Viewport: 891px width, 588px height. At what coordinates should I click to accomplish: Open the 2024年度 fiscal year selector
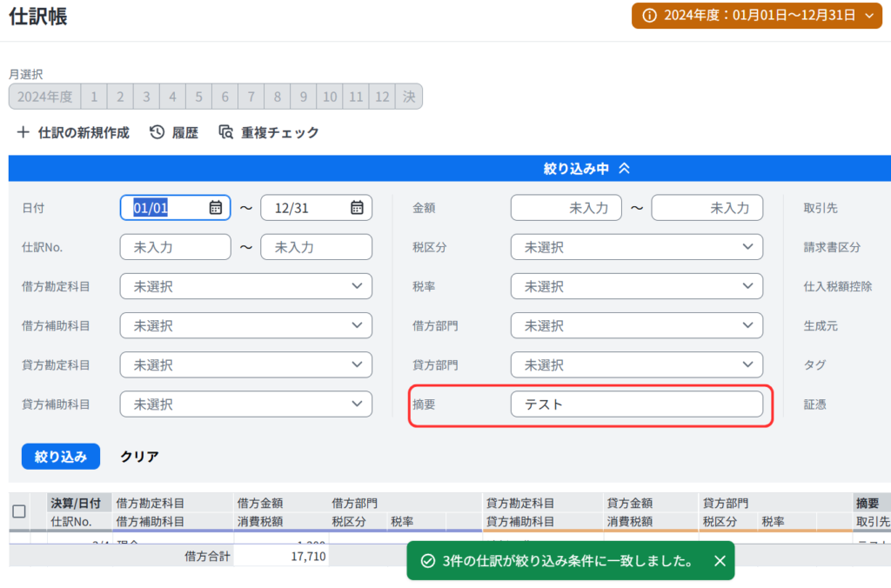(757, 15)
